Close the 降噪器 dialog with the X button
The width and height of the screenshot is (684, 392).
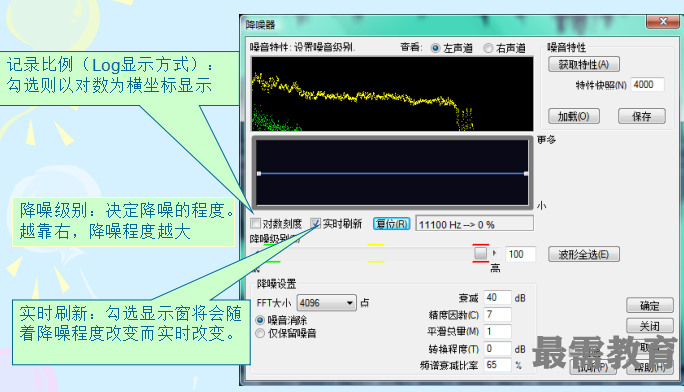click(663, 21)
